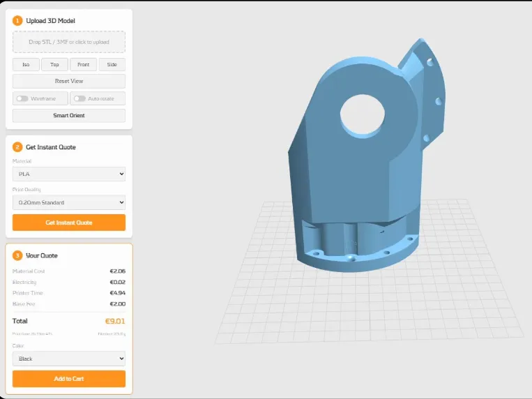Click the Add to Cart button
532x399 pixels.
point(69,379)
